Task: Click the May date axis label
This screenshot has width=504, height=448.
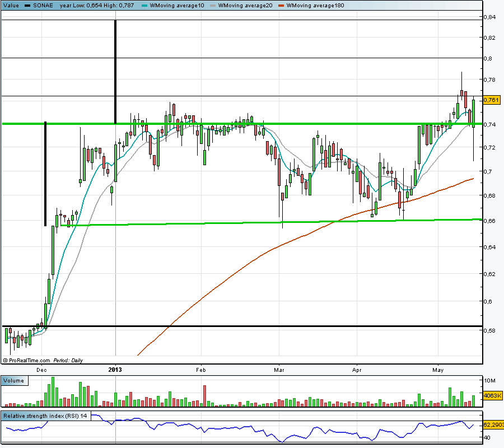Action: pyautogui.click(x=438, y=370)
